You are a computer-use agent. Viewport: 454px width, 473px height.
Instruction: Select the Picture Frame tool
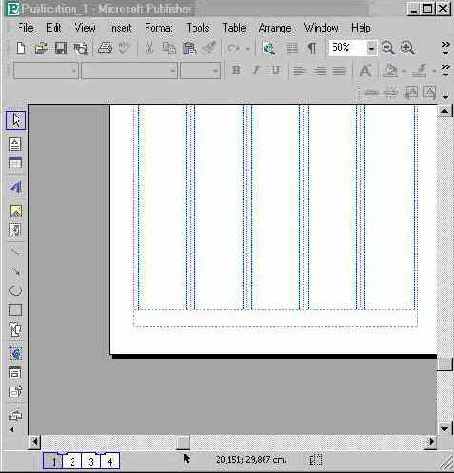15,211
